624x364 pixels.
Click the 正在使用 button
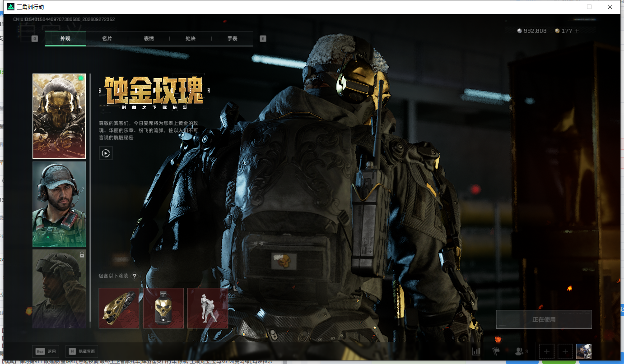(544, 319)
